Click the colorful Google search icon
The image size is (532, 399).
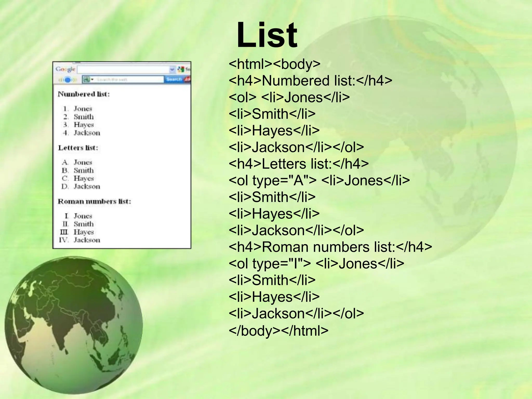[181, 69]
